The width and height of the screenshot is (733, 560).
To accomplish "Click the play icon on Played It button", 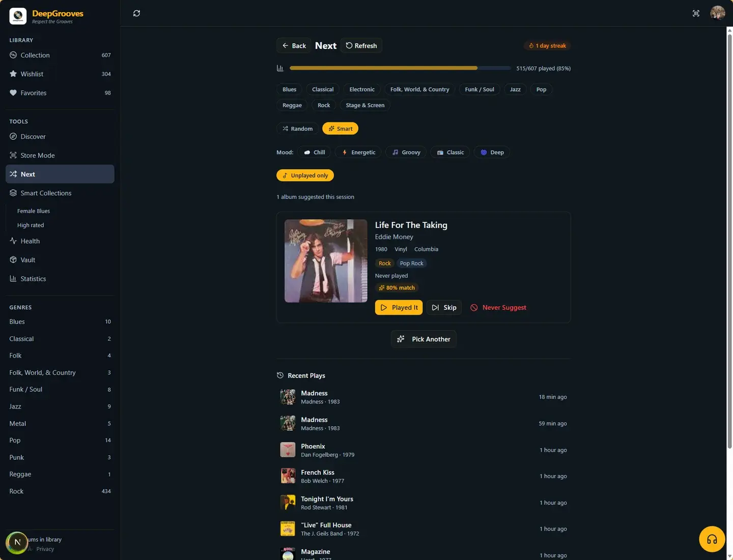I will pyautogui.click(x=384, y=308).
